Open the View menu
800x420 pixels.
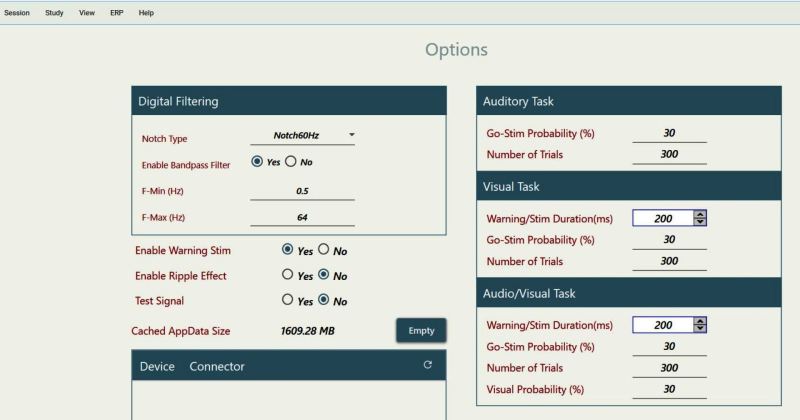(x=87, y=13)
